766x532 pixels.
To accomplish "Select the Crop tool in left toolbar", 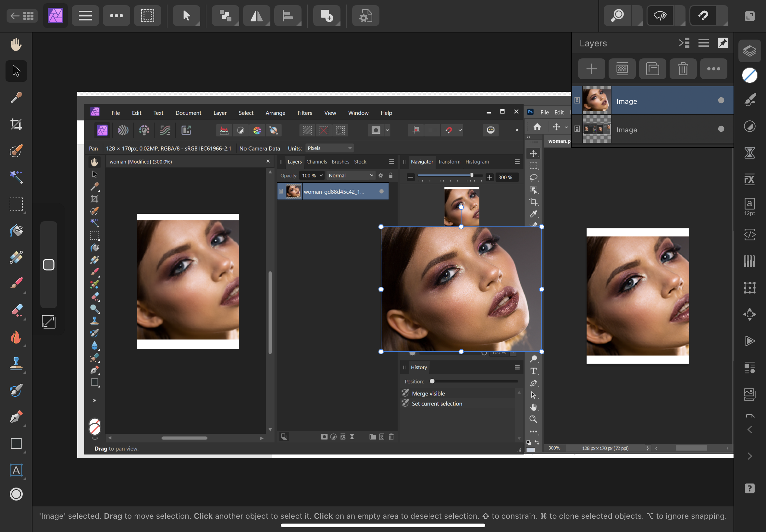I will 16,124.
